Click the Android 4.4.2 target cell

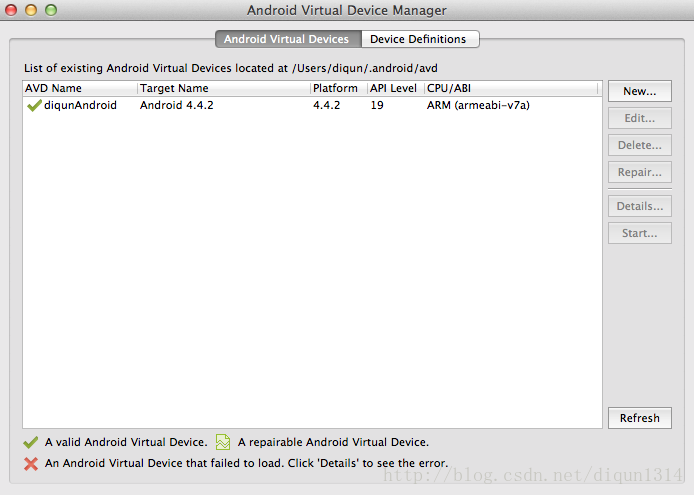177,105
